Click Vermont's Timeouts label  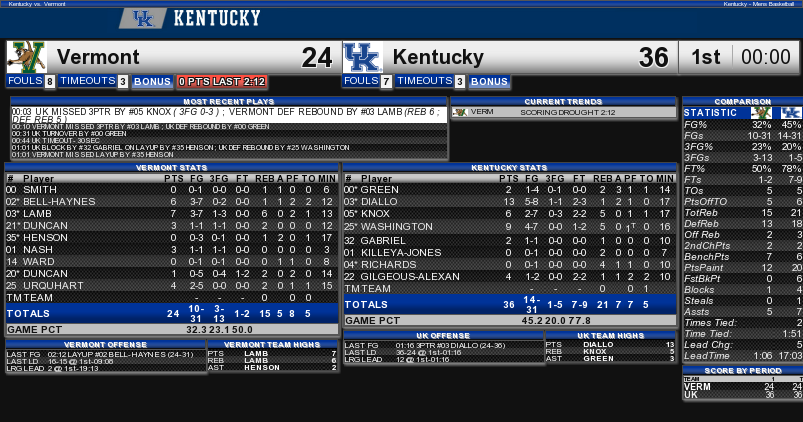(x=88, y=82)
